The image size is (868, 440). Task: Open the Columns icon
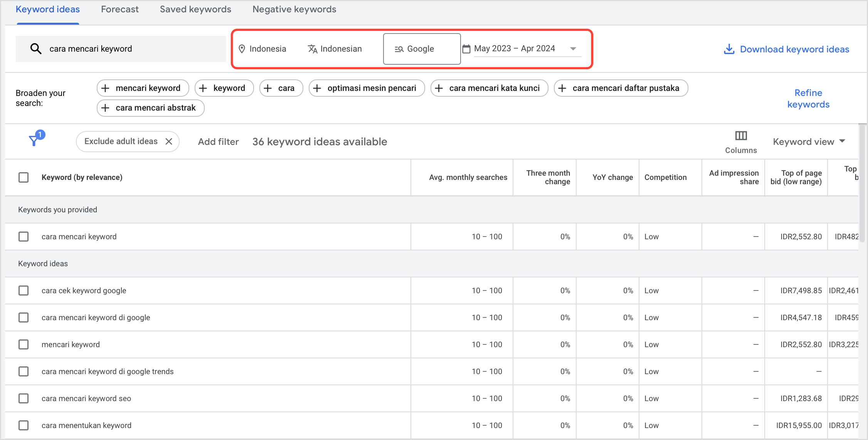pos(741,136)
